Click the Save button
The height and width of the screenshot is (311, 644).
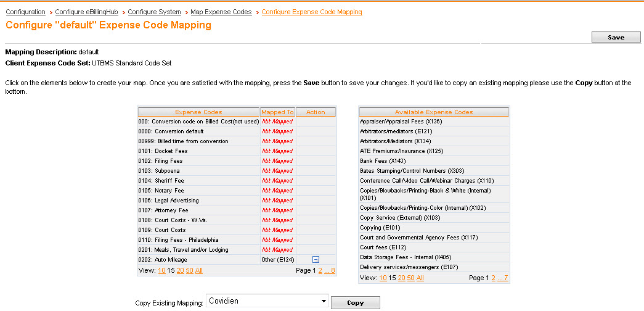(x=616, y=37)
